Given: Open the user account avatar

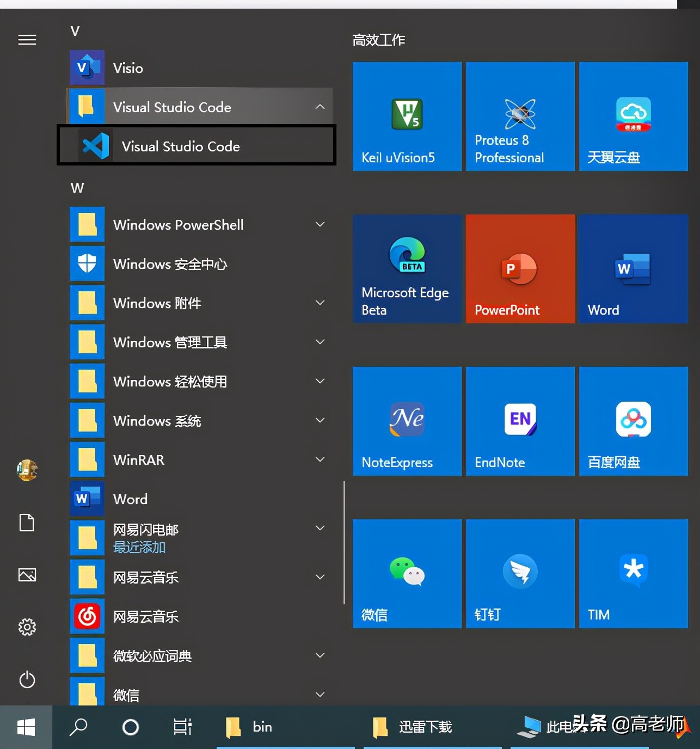Looking at the screenshot, I should [x=27, y=470].
